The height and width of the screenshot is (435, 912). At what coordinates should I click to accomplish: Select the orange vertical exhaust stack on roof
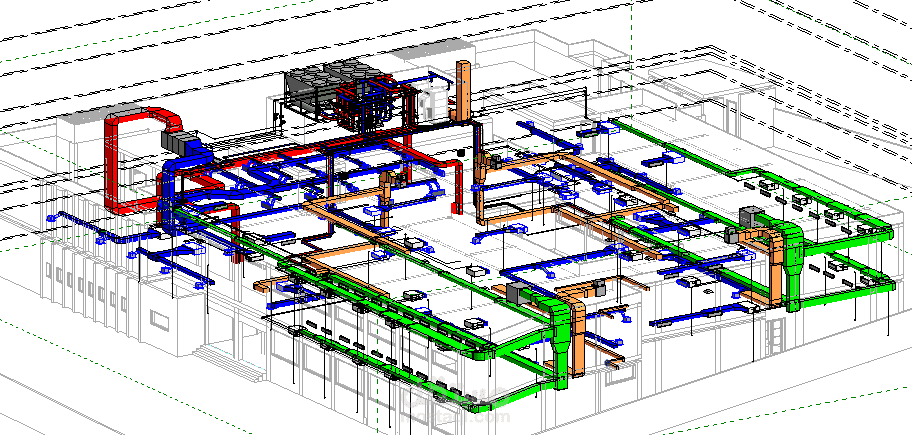tap(463, 91)
